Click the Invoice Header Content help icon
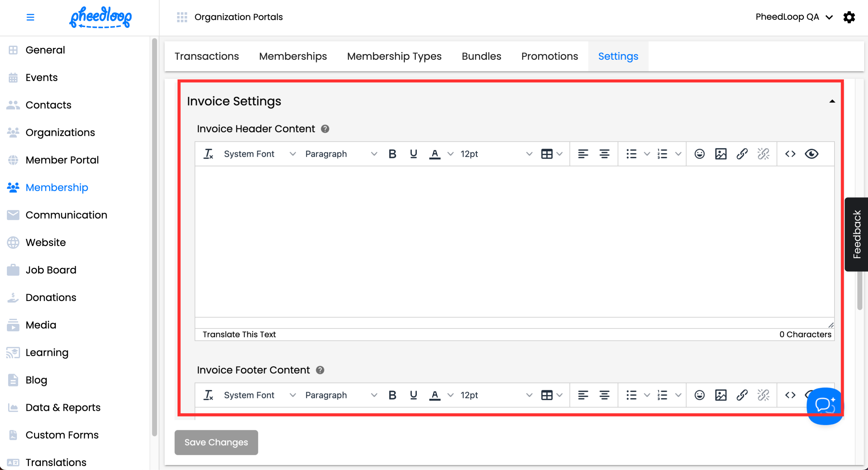Screen dimensions: 868x470 325,129
